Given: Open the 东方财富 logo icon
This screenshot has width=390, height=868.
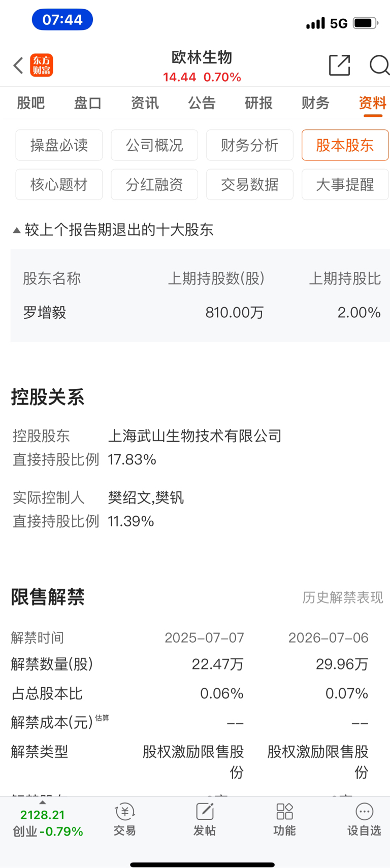Looking at the screenshot, I should (x=42, y=65).
